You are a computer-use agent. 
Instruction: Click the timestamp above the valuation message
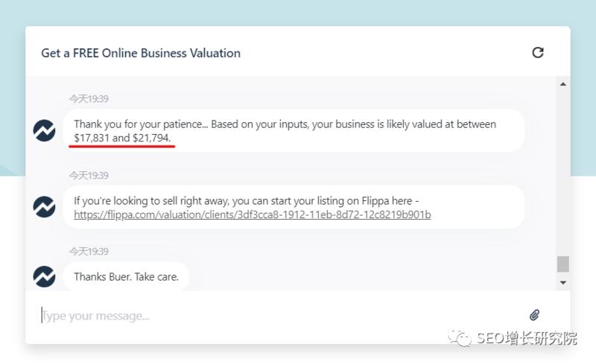click(89, 99)
